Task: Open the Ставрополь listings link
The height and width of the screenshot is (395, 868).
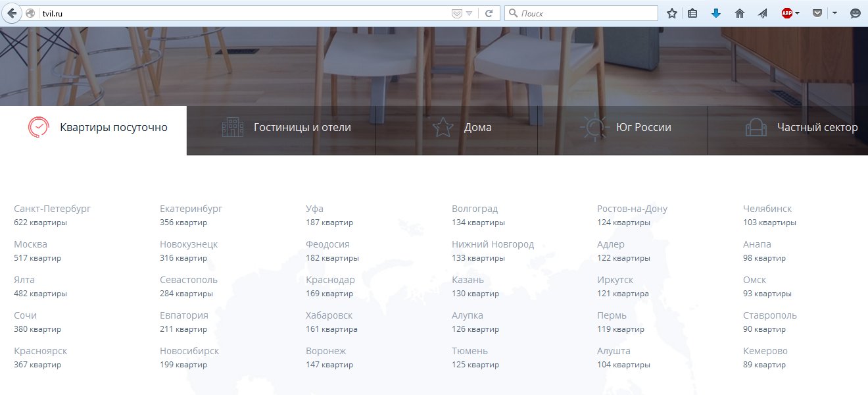Action: pos(770,315)
